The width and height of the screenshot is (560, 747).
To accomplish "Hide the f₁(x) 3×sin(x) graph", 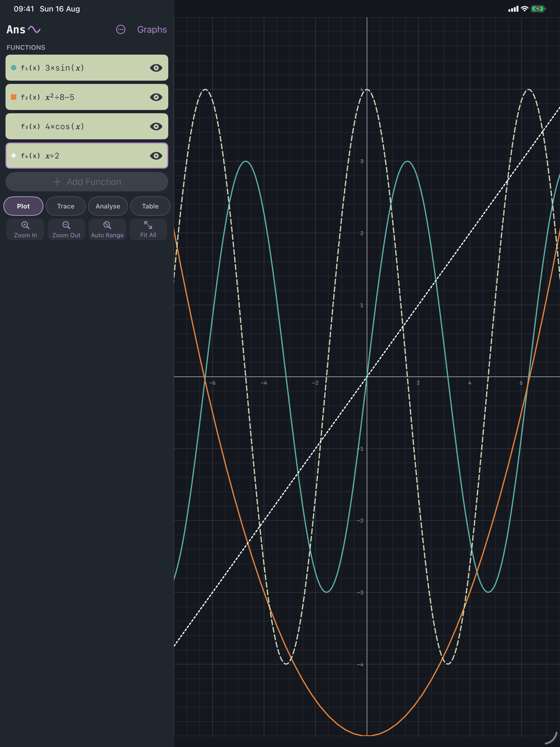I will 156,68.
